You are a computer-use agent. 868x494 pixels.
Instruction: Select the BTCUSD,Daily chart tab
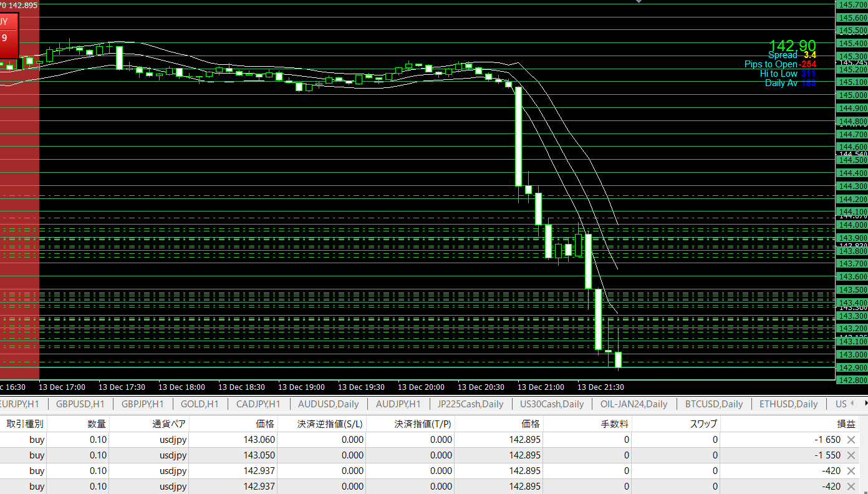coord(714,404)
